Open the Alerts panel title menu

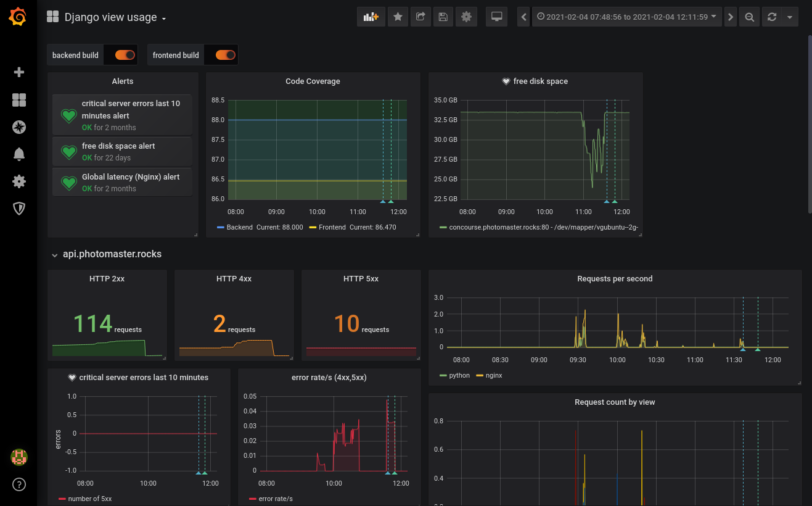123,81
